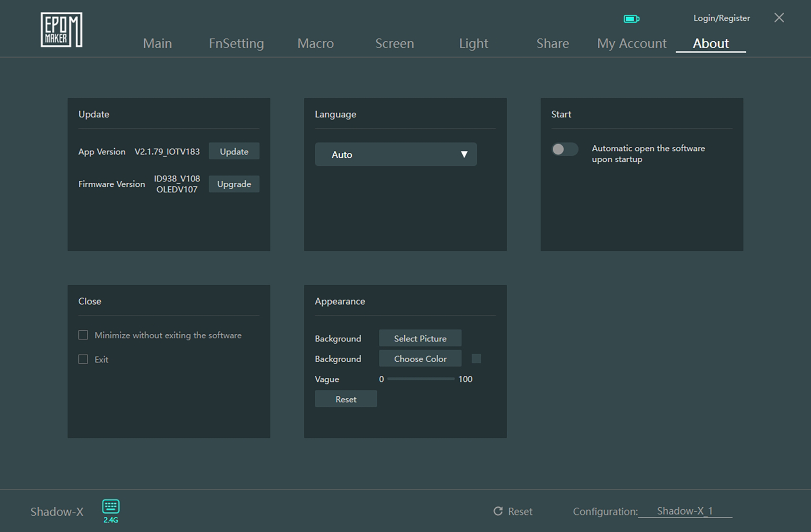The image size is (811, 532).
Task: Click the circular reset arrow icon
Action: pyautogui.click(x=498, y=511)
